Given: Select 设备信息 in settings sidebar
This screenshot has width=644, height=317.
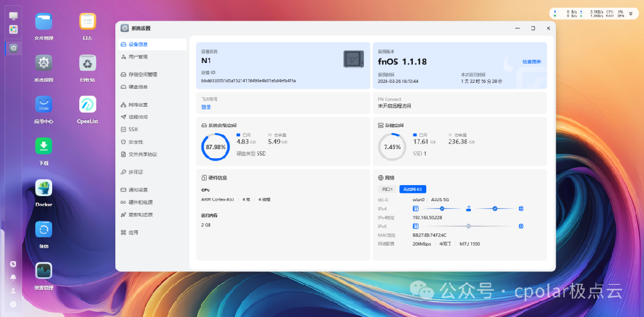Looking at the screenshot, I should coord(153,44).
